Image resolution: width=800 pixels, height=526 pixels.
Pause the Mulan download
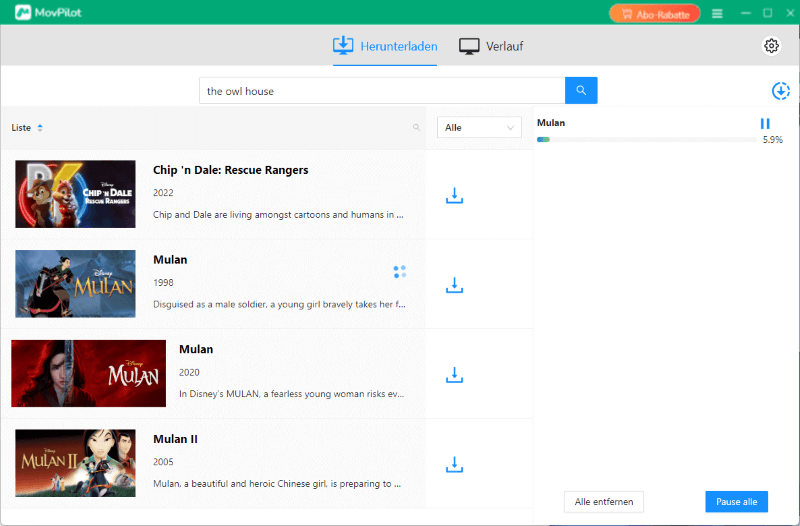[x=765, y=123]
